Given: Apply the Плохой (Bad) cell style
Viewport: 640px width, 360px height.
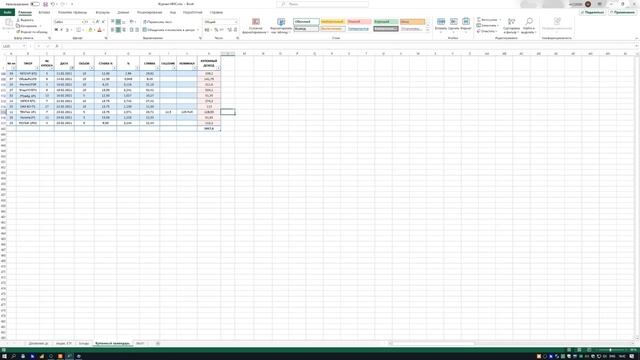Looking at the screenshot, I should click(x=359, y=22).
